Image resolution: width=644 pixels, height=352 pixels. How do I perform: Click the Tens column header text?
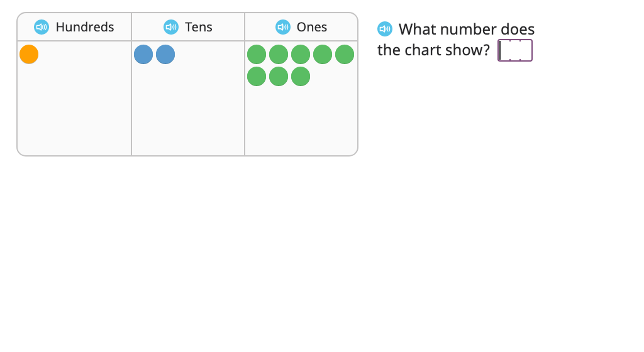click(199, 27)
